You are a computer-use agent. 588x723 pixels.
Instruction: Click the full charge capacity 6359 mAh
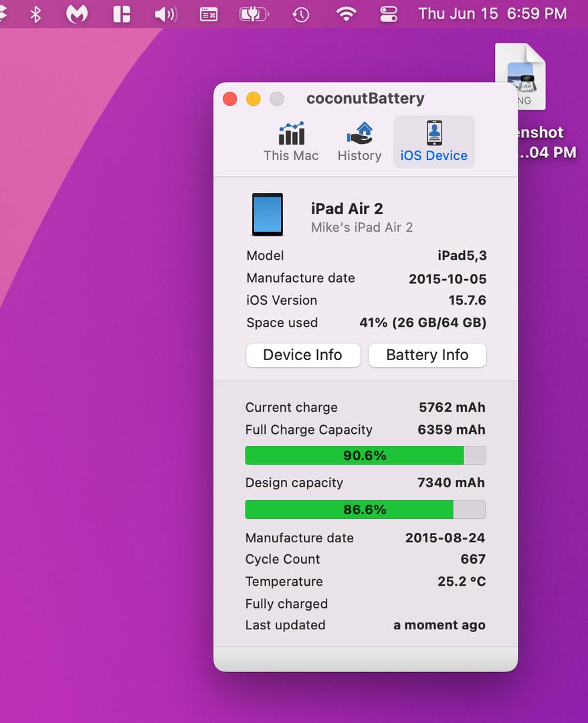click(x=452, y=429)
